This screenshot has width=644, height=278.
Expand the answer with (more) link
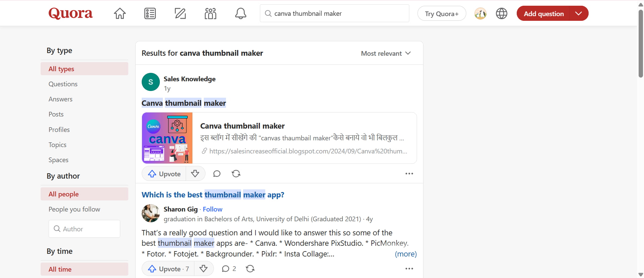406,254
